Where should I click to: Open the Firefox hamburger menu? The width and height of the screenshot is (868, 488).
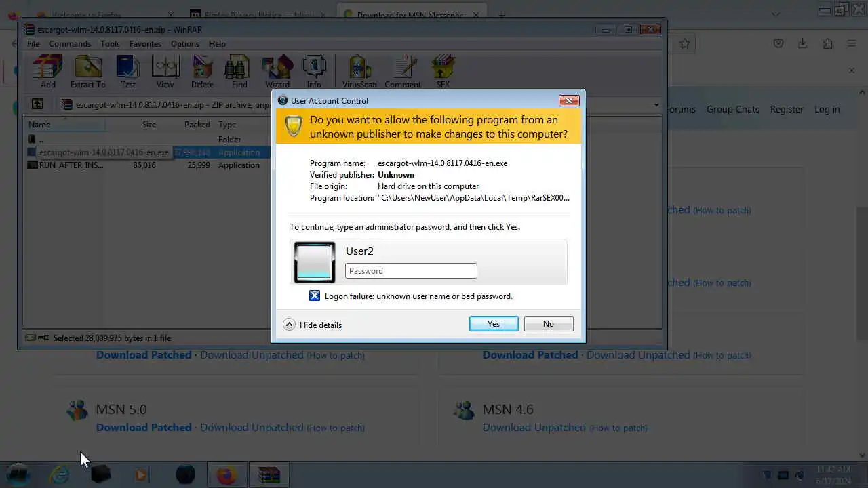coord(851,43)
